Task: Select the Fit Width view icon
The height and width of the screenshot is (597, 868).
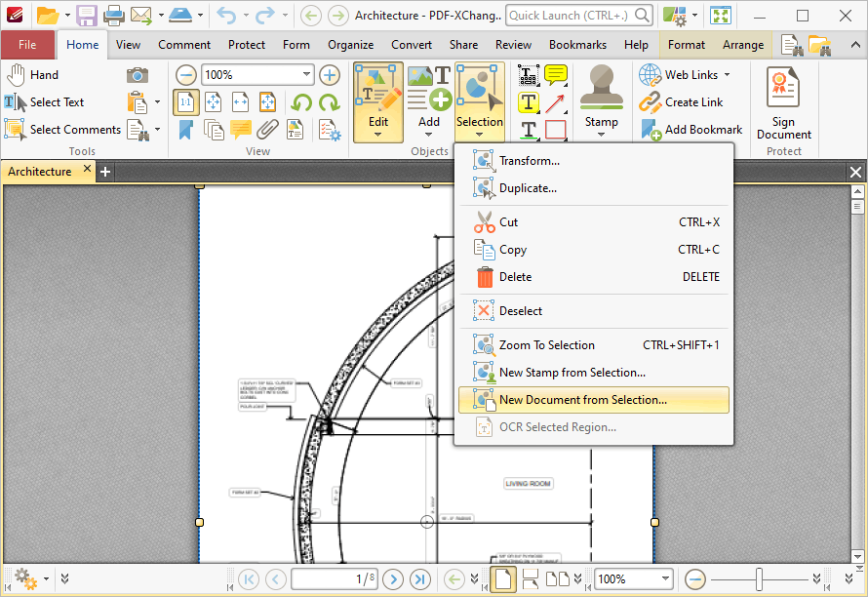Action: coord(240,102)
